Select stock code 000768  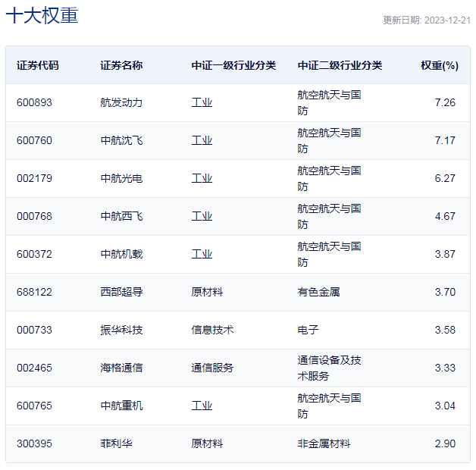[x=34, y=216]
